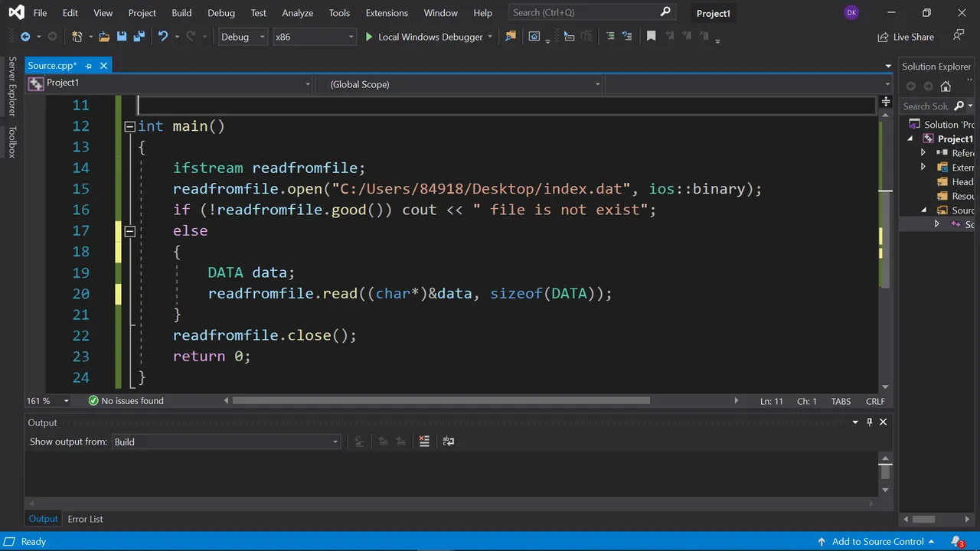Click the Find in Files toolbar icon
This screenshot has width=980, height=551.
(x=511, y=37)
